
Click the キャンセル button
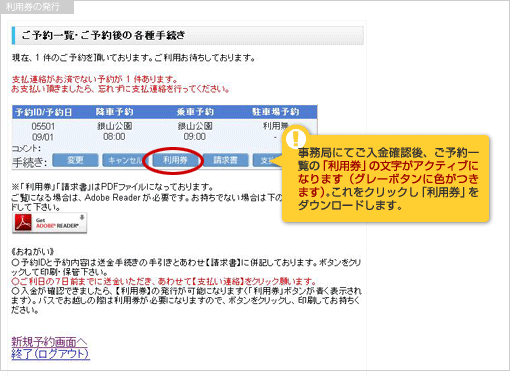123,160
